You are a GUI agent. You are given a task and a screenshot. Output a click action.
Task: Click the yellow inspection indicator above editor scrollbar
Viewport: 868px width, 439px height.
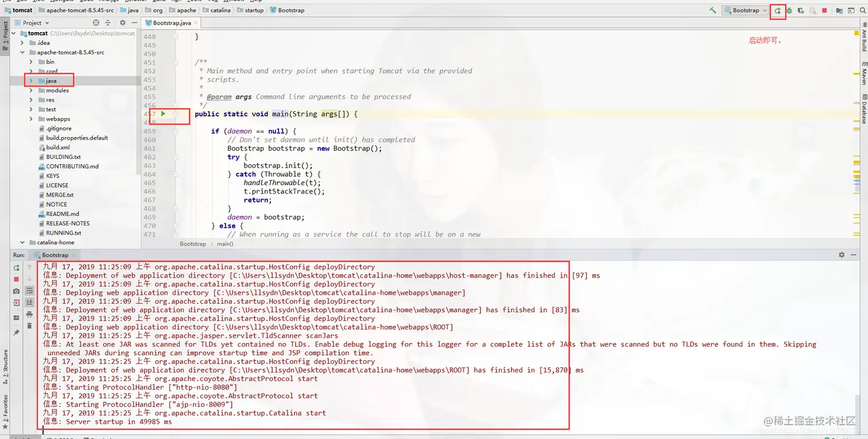click(857, 34)
